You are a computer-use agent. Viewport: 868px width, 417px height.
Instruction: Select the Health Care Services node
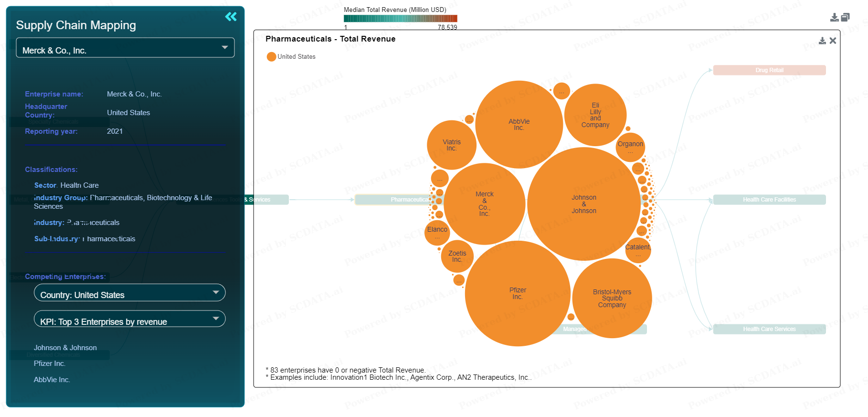(x=769, y=329)
